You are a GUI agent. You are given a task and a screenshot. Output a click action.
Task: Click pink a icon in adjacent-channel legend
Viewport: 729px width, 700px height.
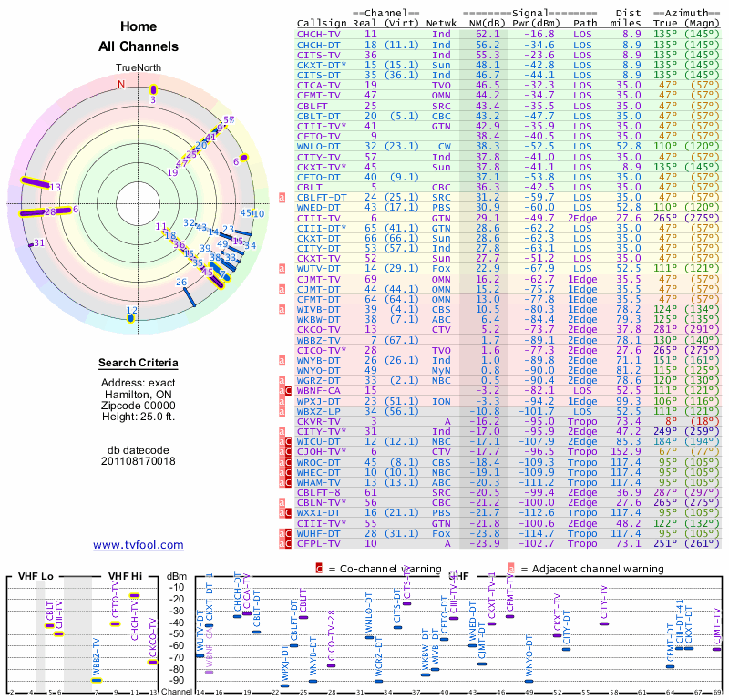(x=511, y=569)
